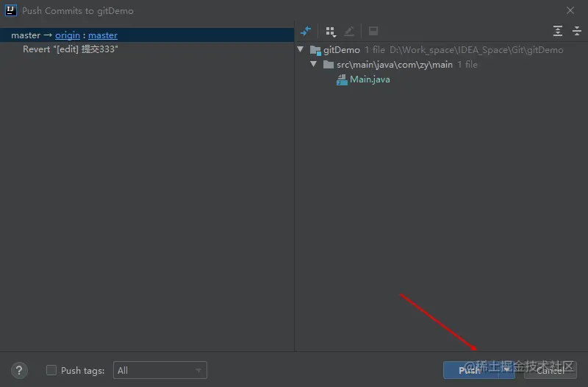The image size is (588, 387).
Task: Collapse the src\main\java\com\zy\main node
Action: pyautogui.click(x=314, y=64)
